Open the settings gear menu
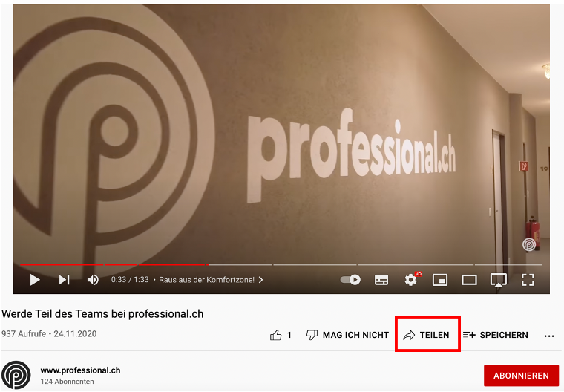 (x=411, y=279)
